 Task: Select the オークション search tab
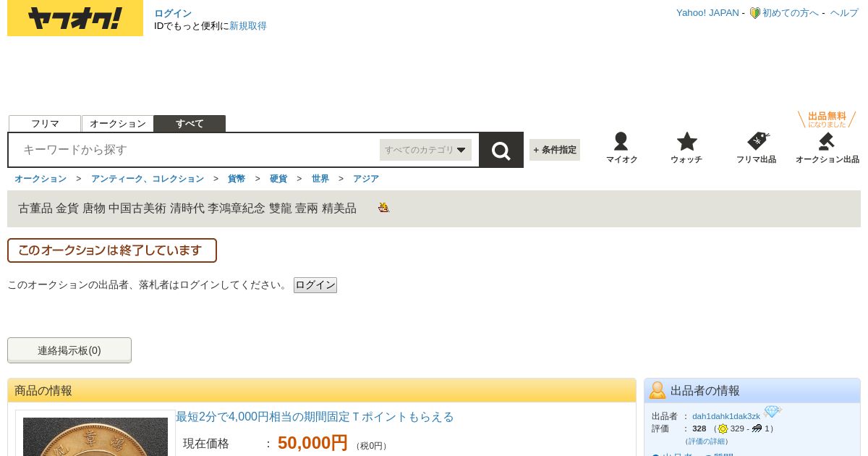pos(118,124)
